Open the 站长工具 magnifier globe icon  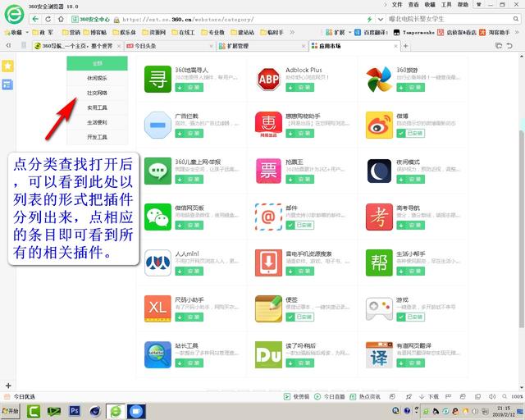(x=157, y=354)
